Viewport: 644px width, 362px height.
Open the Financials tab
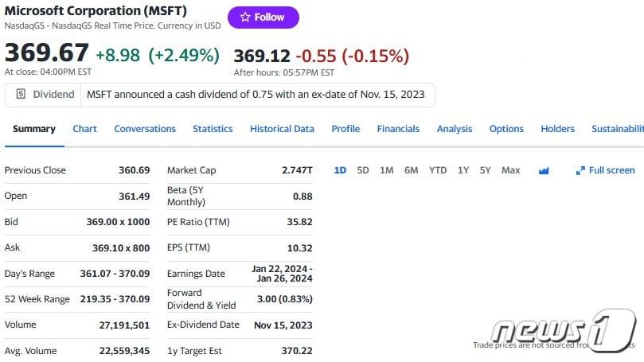click(398, 129)
